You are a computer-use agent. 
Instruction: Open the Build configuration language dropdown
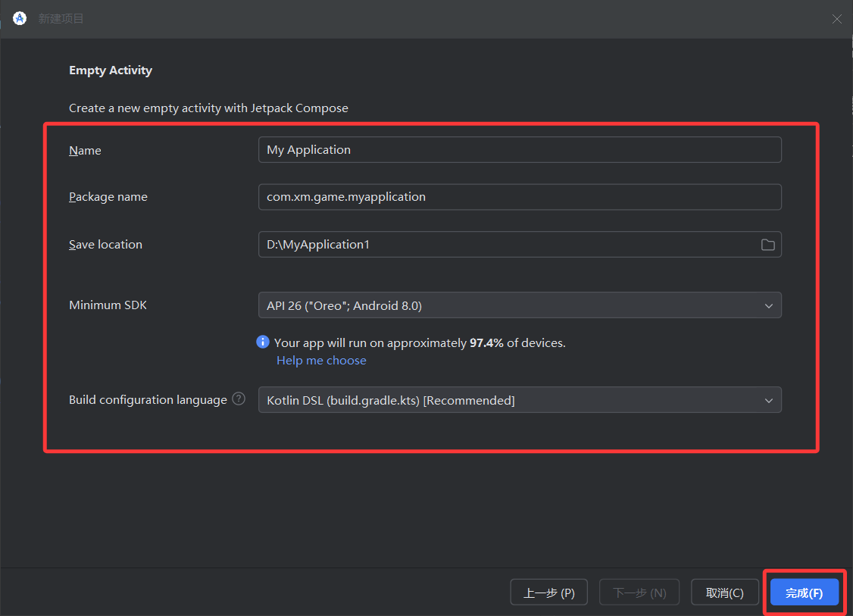point(508,400)
